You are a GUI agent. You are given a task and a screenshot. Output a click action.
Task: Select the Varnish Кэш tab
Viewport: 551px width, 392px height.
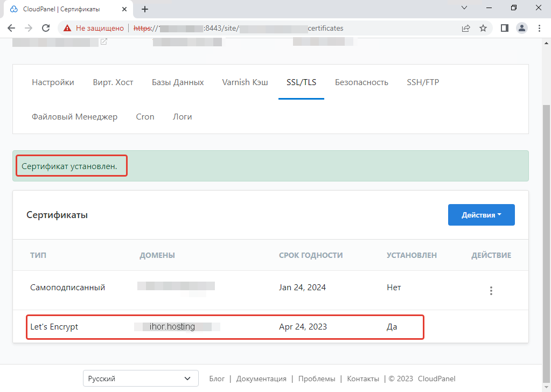245,82
